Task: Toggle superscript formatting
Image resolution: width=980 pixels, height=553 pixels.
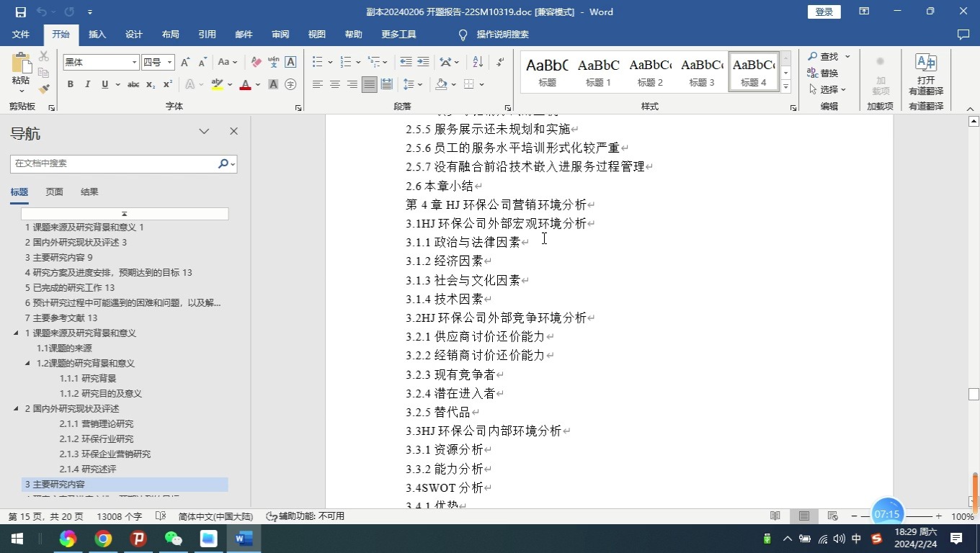Action: click(x=168, y=84)
